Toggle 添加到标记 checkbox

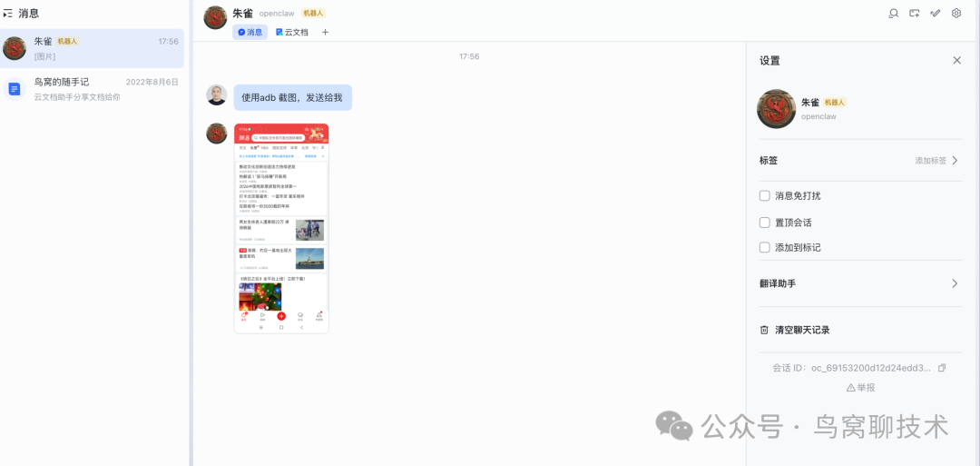764,247
